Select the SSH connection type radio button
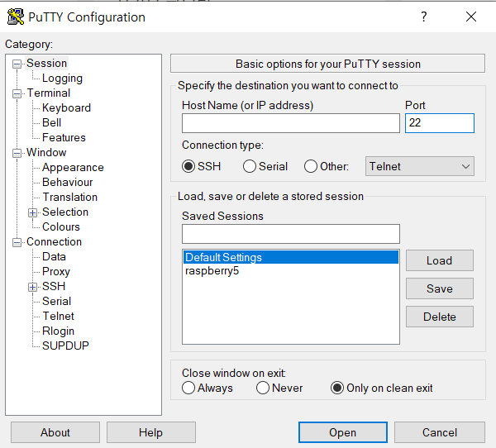Screen dimensions: 496x448 188,166
